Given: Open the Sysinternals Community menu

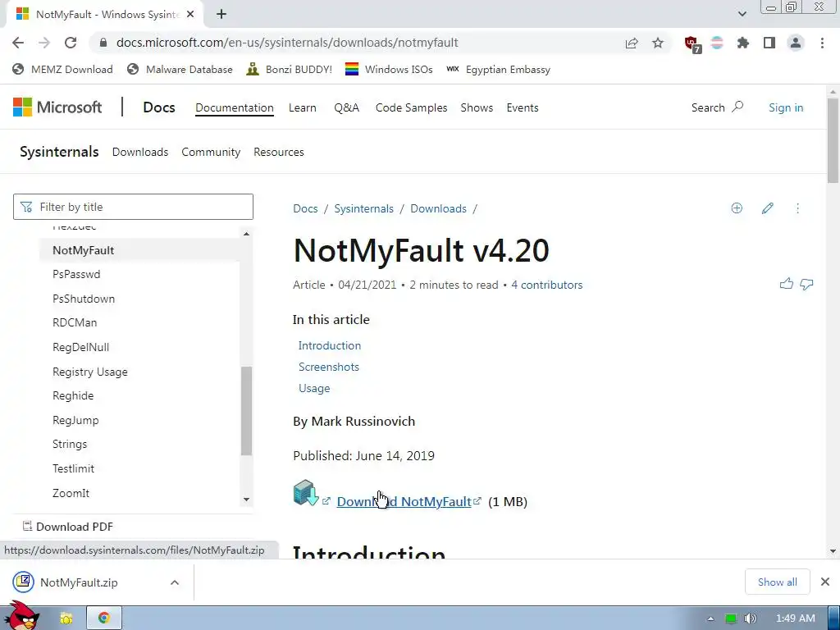Looking at the screenshot, I should click(x=211, y=152).
